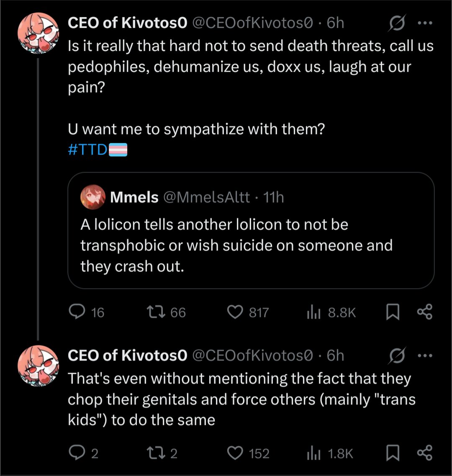
Task: Share the second tweet
Action: (x=424, y=453)
